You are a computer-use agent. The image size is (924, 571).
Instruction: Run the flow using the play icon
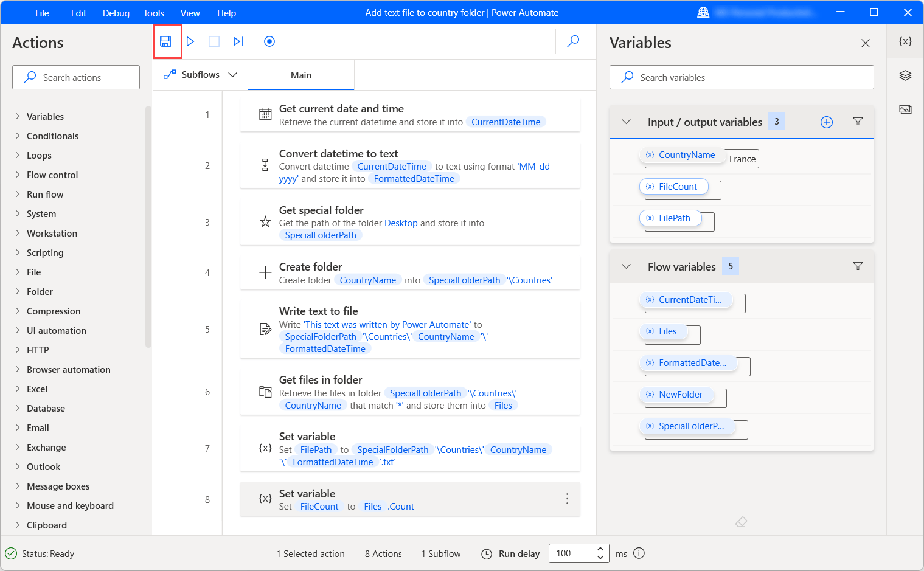[190, 41]
